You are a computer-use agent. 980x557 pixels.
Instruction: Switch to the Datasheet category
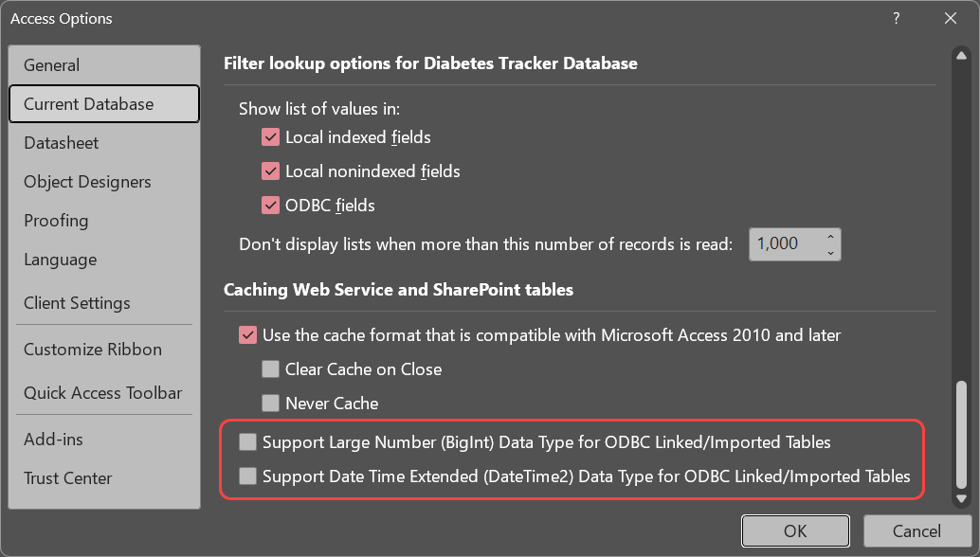(62, 143)
